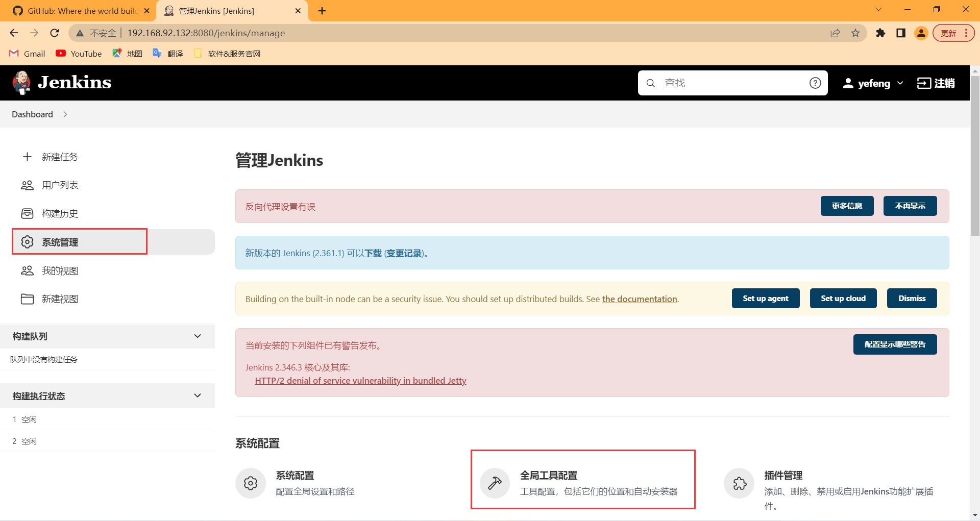The width and height of the screenshot is (980, 521).
Task: Click the 查找 search input field
Action: (x=733, y=83)
